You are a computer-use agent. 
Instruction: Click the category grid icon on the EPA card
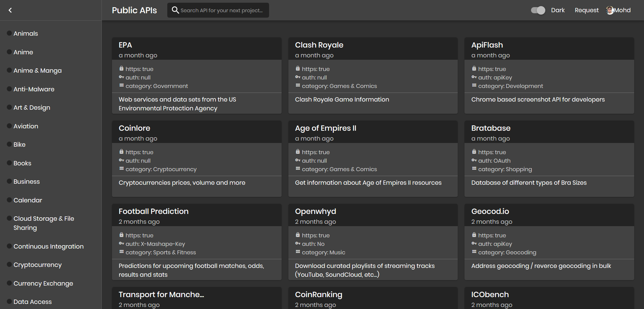coord(121,86)
